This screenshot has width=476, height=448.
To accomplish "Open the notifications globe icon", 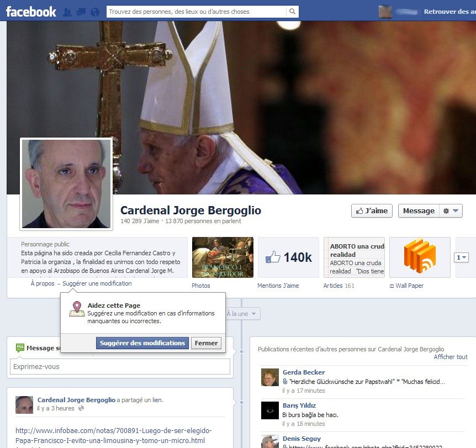I will coord(94,12).
